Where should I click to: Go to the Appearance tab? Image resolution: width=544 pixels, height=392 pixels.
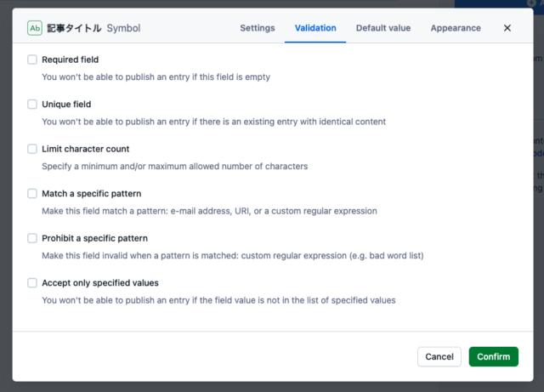coord(456,28)
